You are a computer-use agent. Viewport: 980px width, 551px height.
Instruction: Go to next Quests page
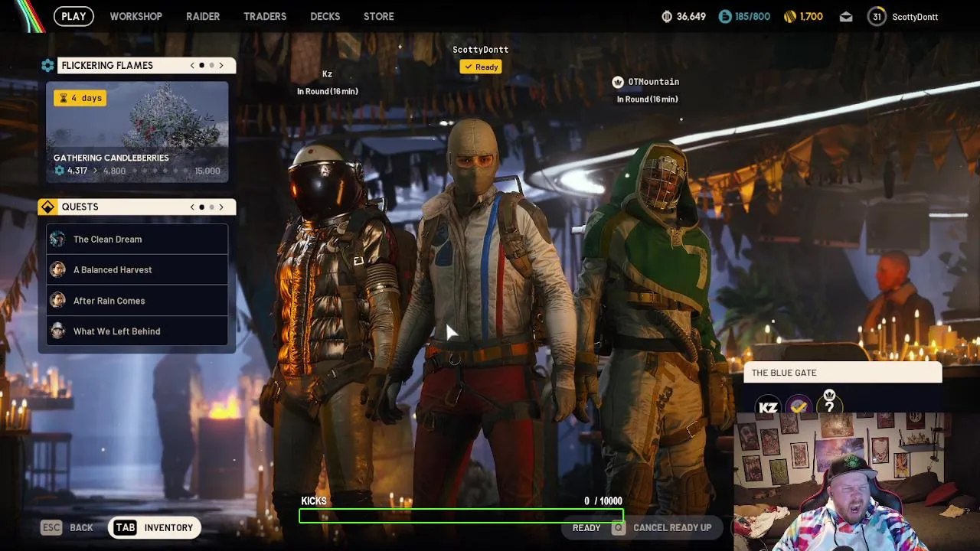[x=221, y=207]
